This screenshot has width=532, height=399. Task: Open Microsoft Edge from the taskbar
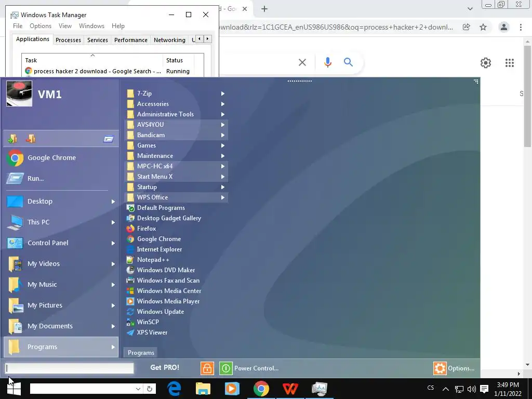(174, 389)
